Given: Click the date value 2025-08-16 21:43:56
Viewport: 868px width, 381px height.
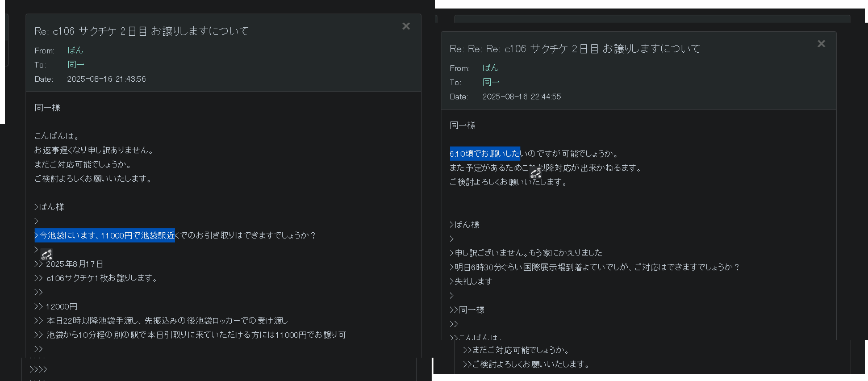Looking at the screenshot, I should (106, 79).
